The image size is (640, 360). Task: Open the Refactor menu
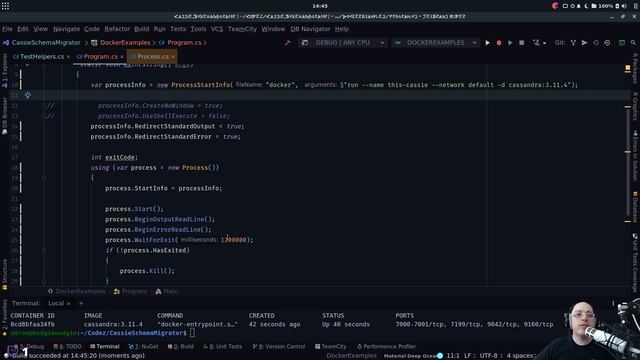(x=117, y=29)
